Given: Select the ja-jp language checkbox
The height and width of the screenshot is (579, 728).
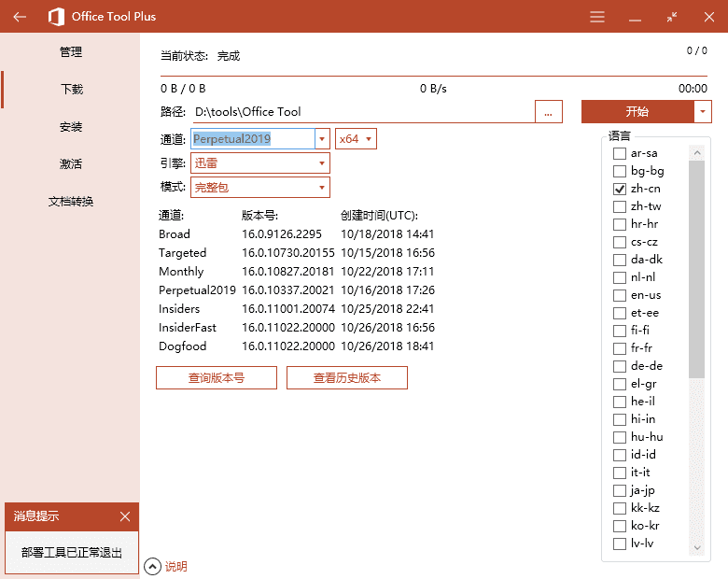Looking at the screenshot, I should pos(620,490).
